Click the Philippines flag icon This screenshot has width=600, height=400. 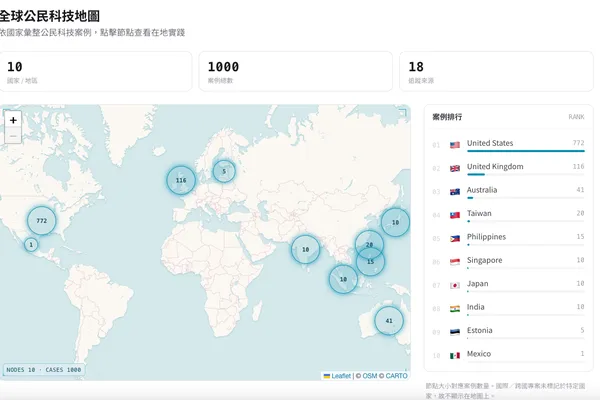[455, 238]
